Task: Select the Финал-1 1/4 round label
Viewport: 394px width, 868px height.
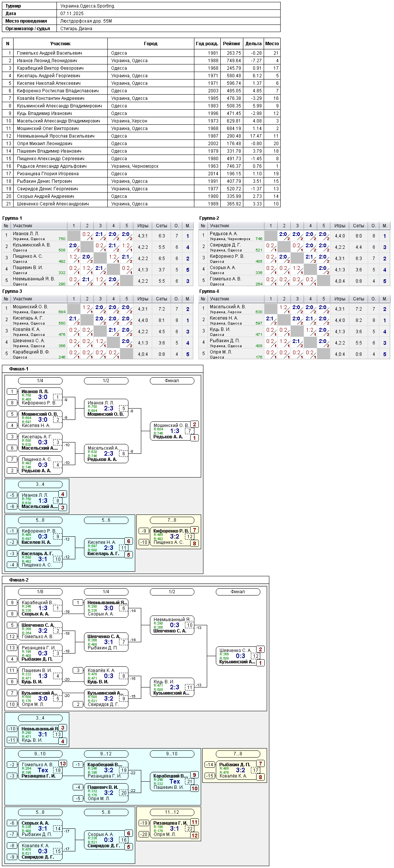Action: pos(40,381)
